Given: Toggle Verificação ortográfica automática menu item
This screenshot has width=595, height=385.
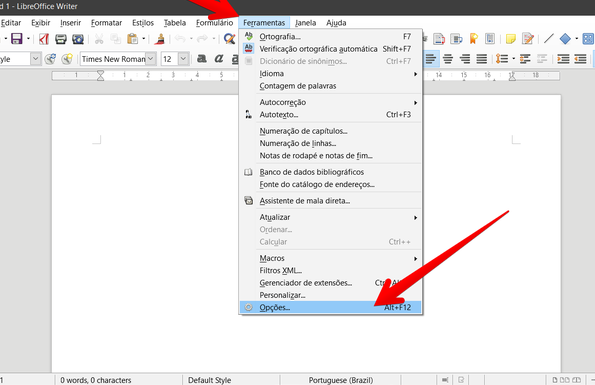Looking at the screenshot, I should (331, 49).
